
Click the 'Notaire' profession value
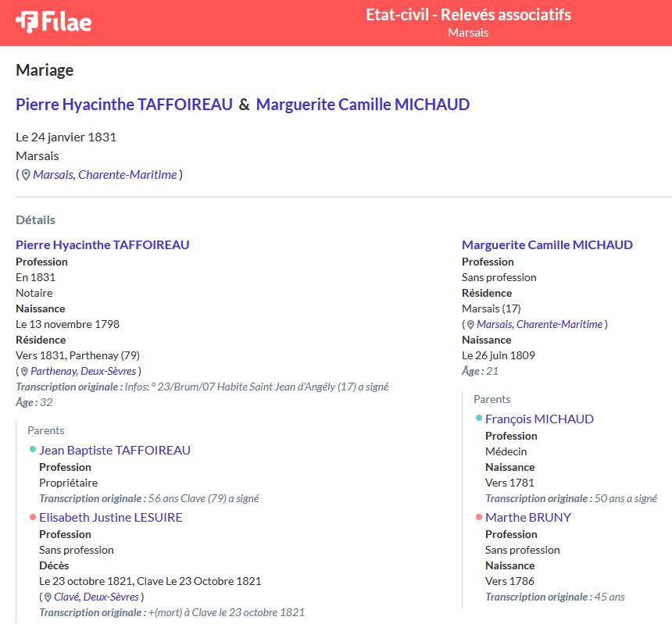(34, 294)
